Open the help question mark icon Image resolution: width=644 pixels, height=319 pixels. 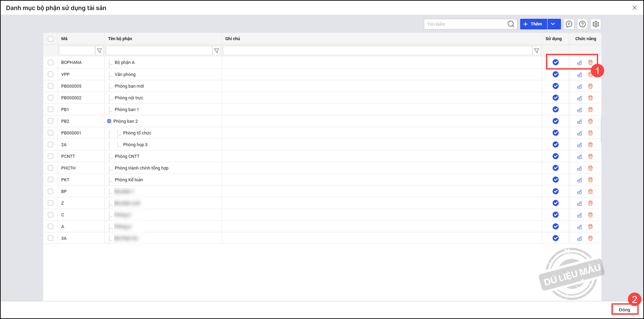[582, 24]
